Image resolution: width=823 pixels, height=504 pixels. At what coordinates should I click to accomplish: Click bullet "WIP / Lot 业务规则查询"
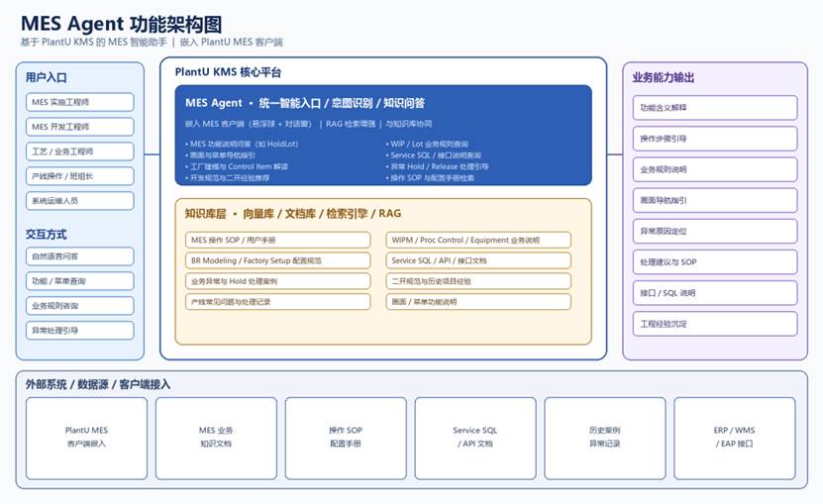[x=427, y=144]
